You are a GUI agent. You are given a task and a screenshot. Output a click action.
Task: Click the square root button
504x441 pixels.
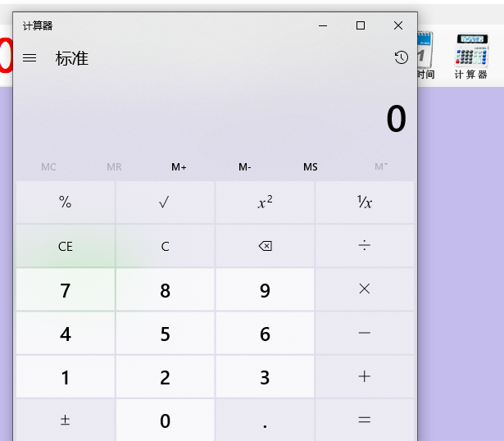(165, 202)
